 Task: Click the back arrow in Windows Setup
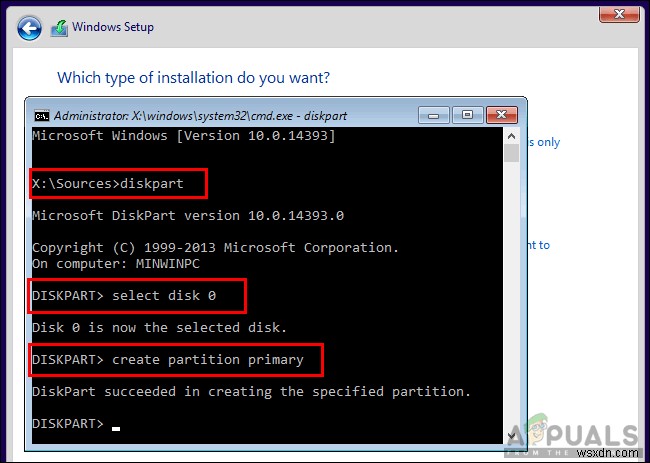[31, 28]
